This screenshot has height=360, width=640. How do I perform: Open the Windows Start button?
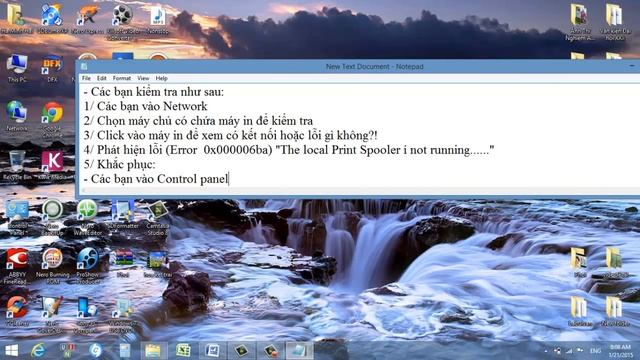[x=11, y=350]
